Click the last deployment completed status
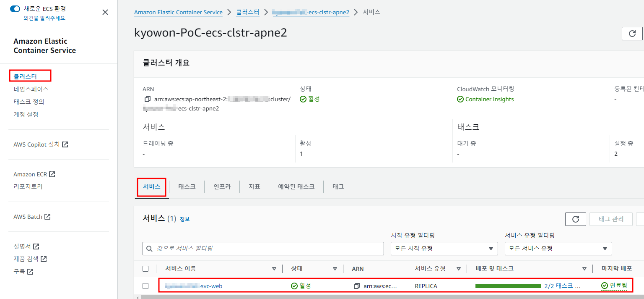This screenshot has height=299, width=644. coord(614,286)
